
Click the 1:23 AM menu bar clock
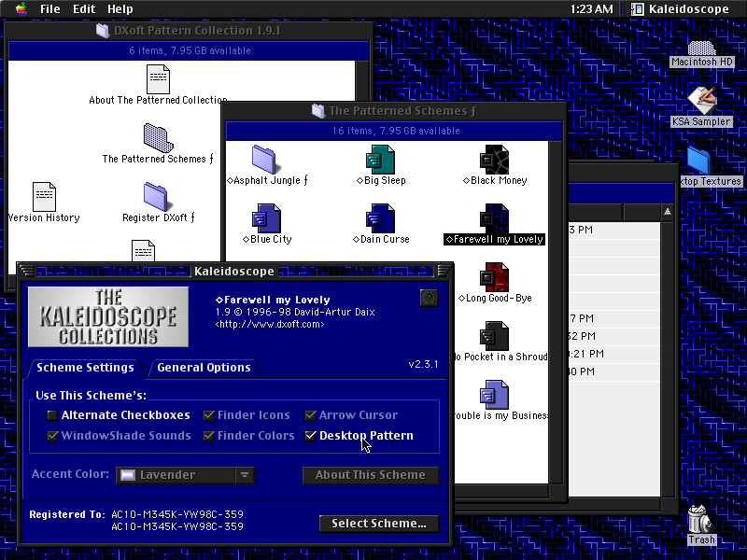(591, 9)
